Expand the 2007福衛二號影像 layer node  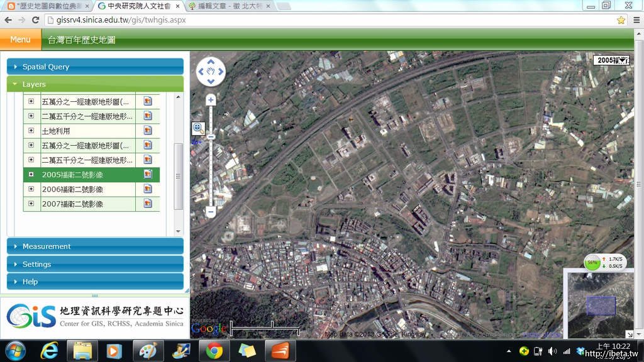[31, 204]
